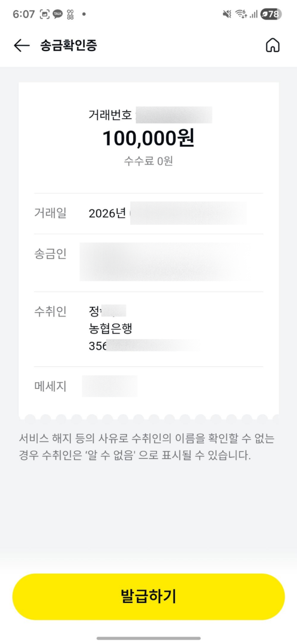297x644 pixels.
Task: Tap the 메세지 row label
Action: pyautogui.click(x=50, y=386)
